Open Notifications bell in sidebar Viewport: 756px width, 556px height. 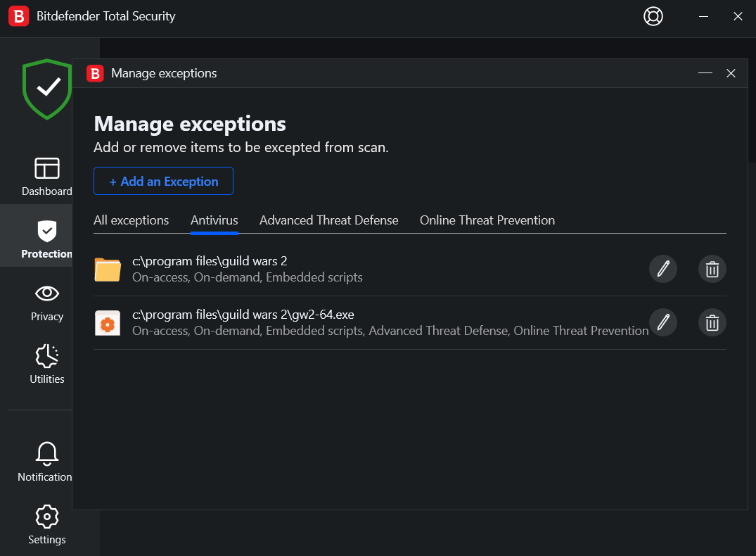click(46, 462)
